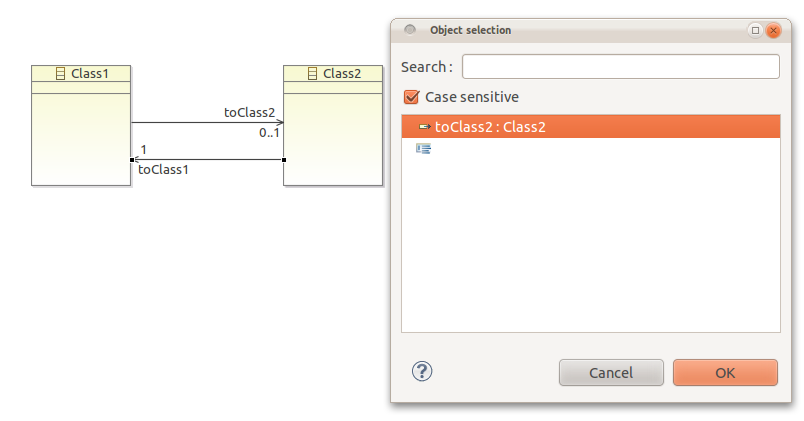This screenshot has height=421, width=804.
Task: Select the Class1 header name
Action: (90, 74)
